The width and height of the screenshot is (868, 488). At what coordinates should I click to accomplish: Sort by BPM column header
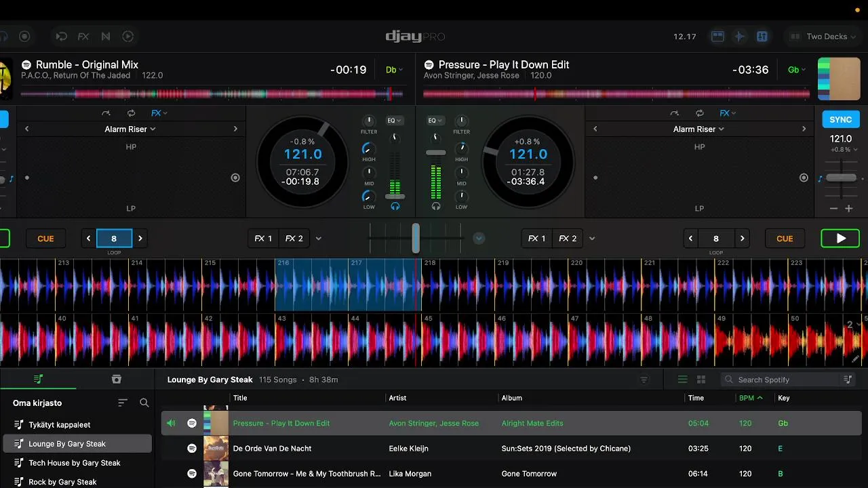click(750, 398)
